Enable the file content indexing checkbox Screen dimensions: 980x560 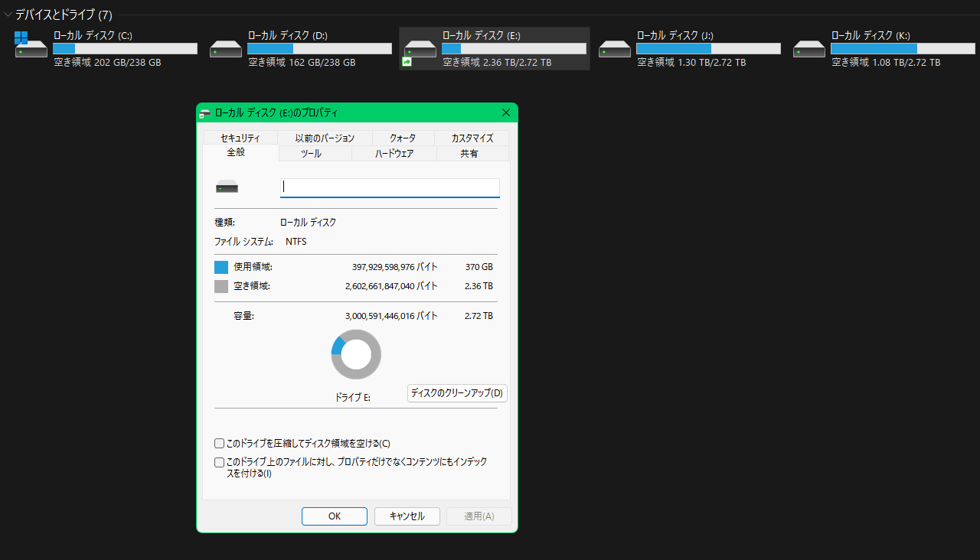pos(220,462)
